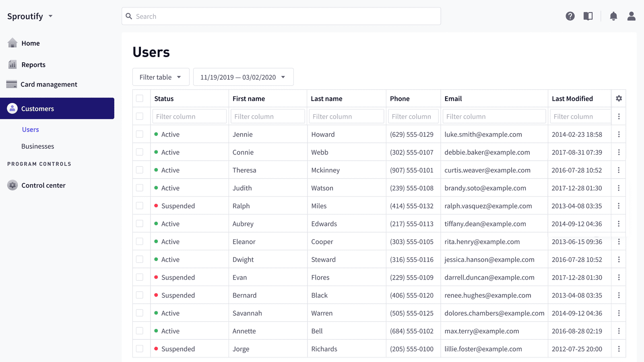Click the Reports chart icon
The height and width of the screenshot is (362, 644).
click(12, 64)
